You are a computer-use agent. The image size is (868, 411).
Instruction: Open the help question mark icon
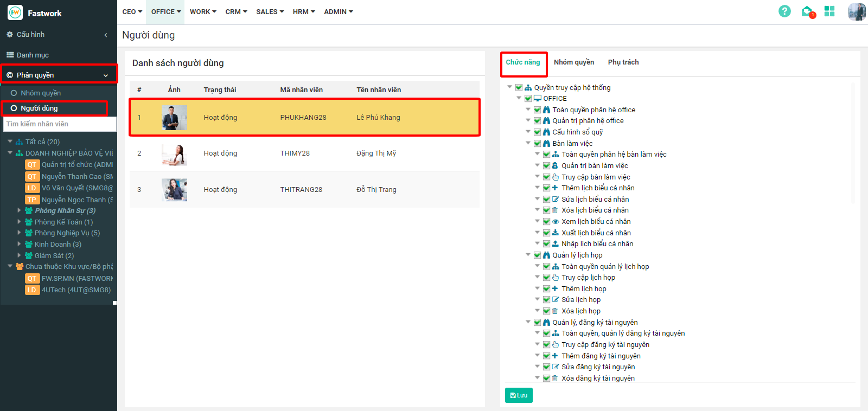(x=784, y=11)
